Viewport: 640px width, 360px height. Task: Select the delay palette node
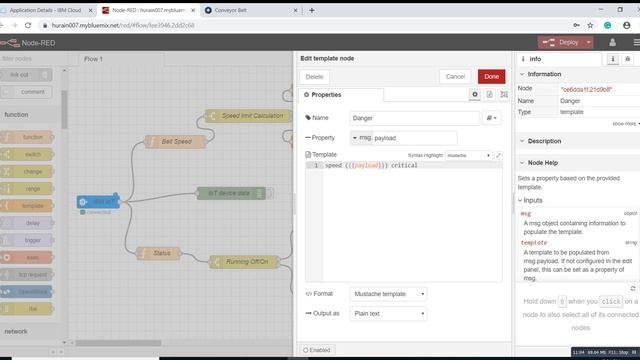click(27, 223)
